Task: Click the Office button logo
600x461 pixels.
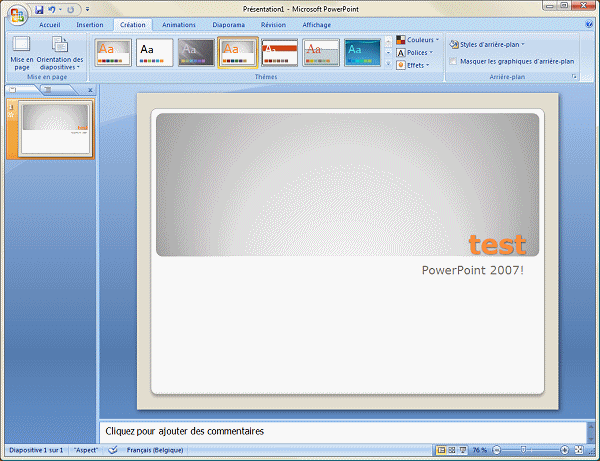Action: click(17, 13)
